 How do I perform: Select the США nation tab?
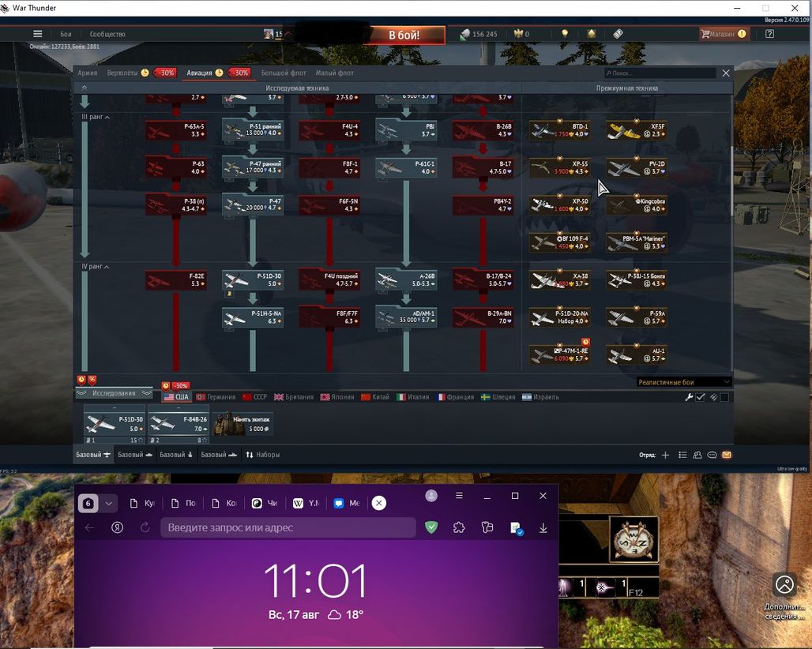coord(177,397)
